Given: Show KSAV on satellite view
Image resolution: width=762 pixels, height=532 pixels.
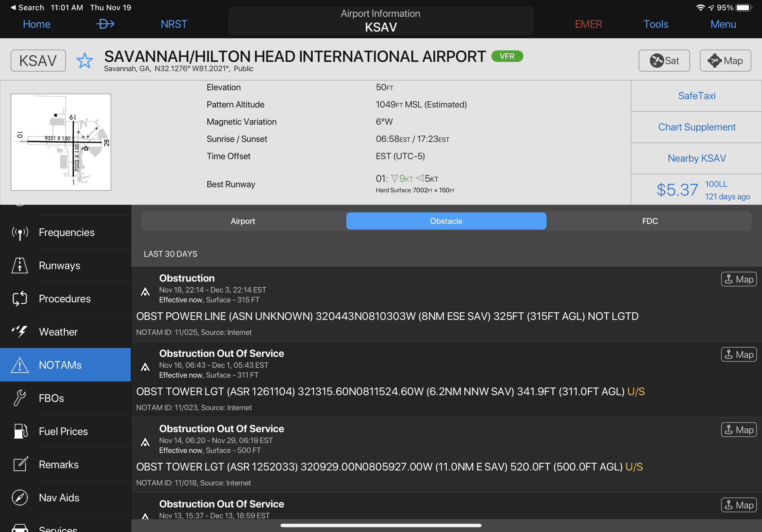Looking at the screenshot, I should 664,61.
